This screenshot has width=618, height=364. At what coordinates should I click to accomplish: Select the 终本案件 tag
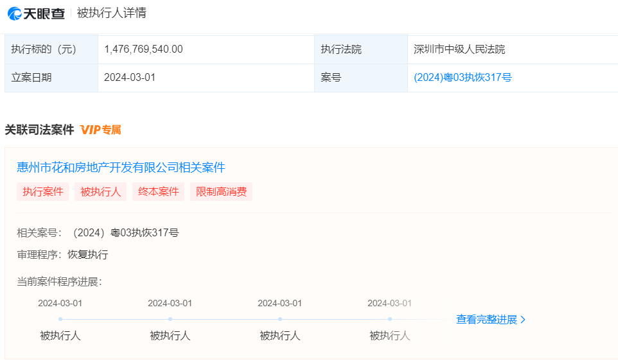(x=158, y=191)
